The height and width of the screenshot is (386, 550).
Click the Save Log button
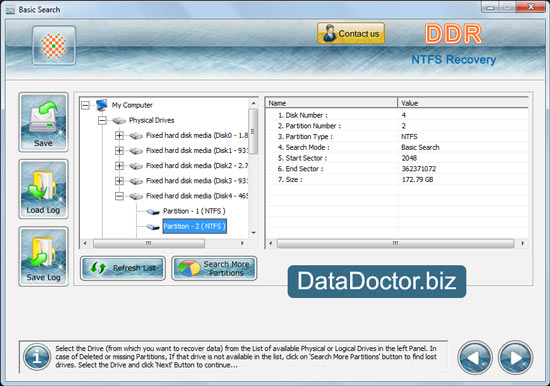[x=43, y=256]
